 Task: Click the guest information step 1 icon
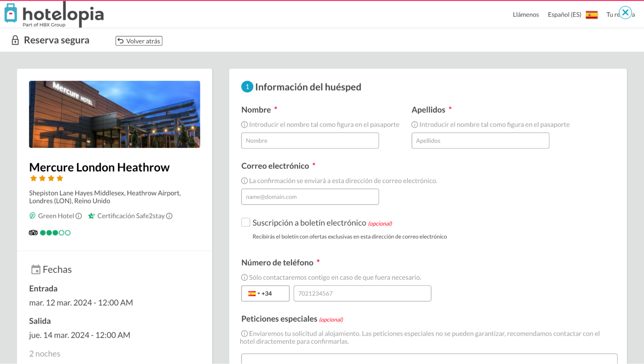click(246, 87)
